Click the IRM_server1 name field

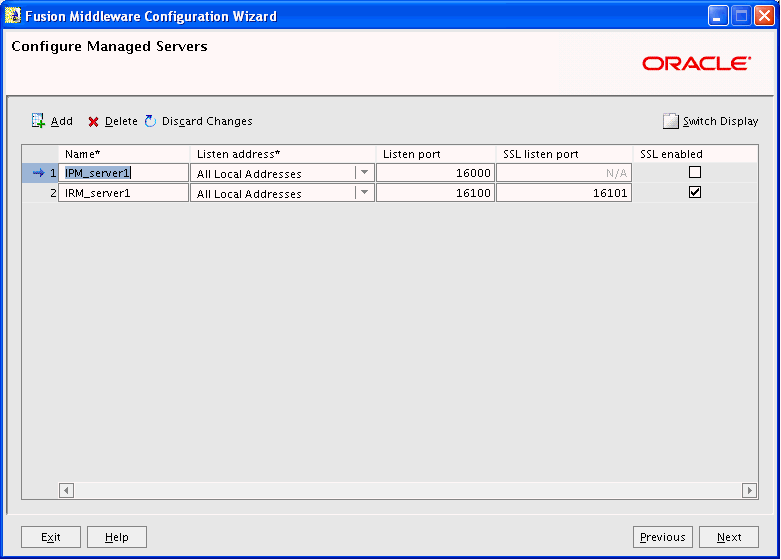[x=124, y=193]
